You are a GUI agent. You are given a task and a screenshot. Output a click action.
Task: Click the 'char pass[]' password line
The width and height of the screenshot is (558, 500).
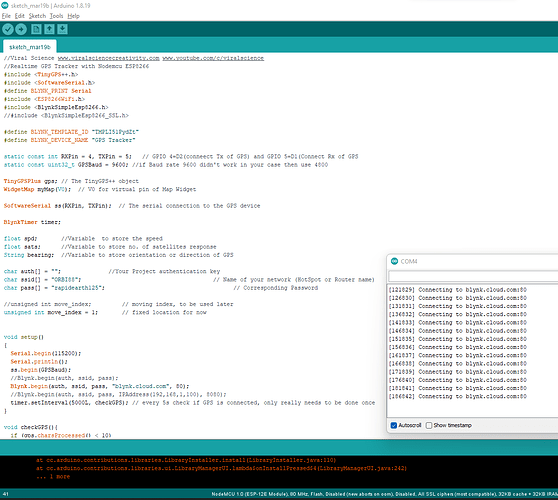pyautogui.click(x=161, y=288)
